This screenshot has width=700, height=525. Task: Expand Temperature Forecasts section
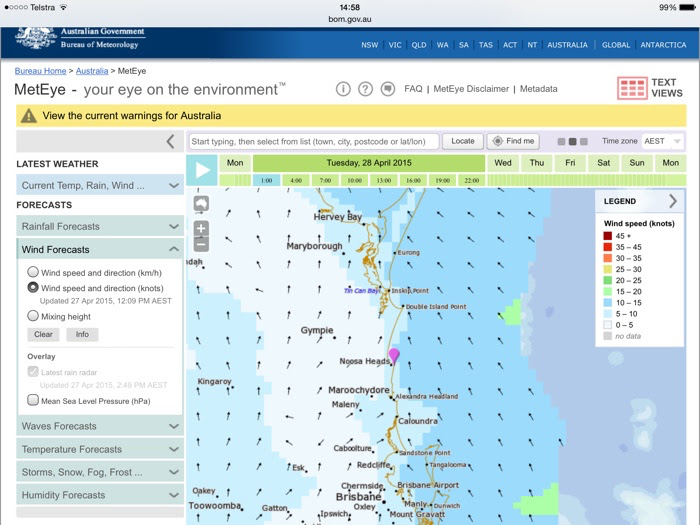click(100, 449)
